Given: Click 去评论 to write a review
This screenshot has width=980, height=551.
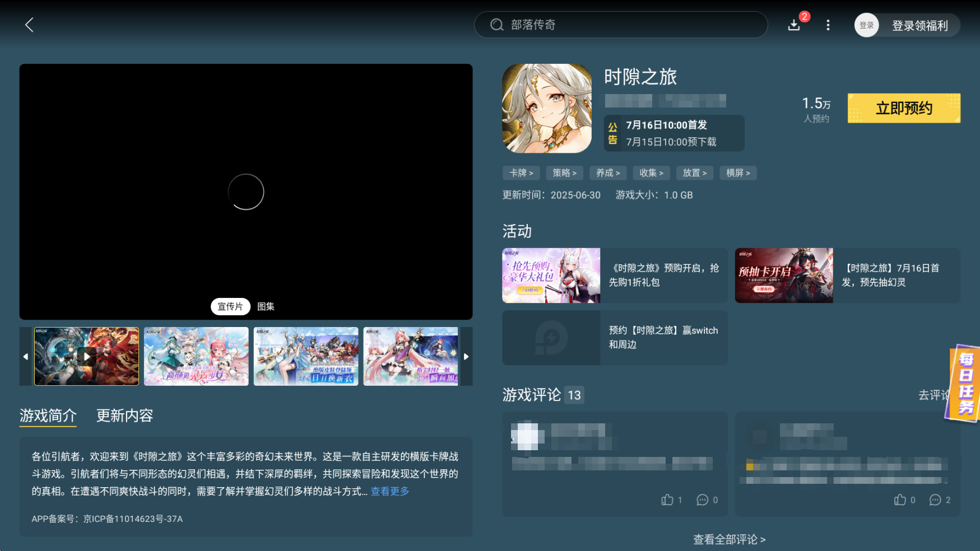Looking at the screenshot, I should click(933, 395).
